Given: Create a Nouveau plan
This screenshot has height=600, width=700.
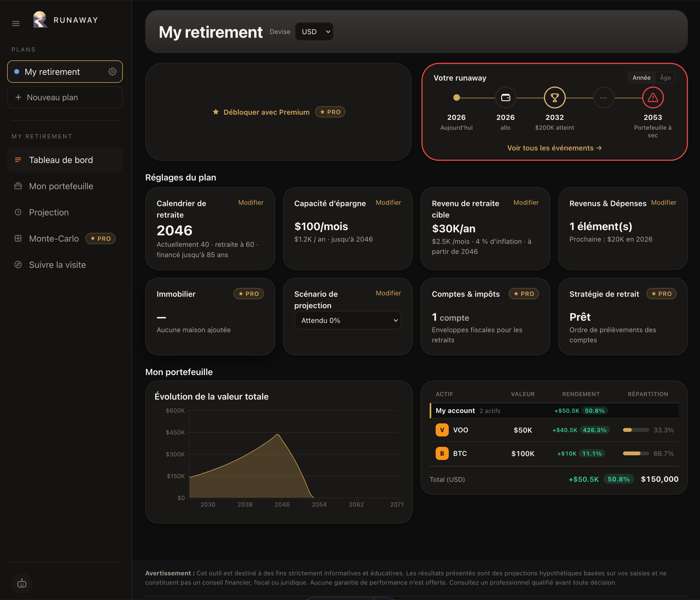Looking at the screenshot, I should click(x=65, y=97).
